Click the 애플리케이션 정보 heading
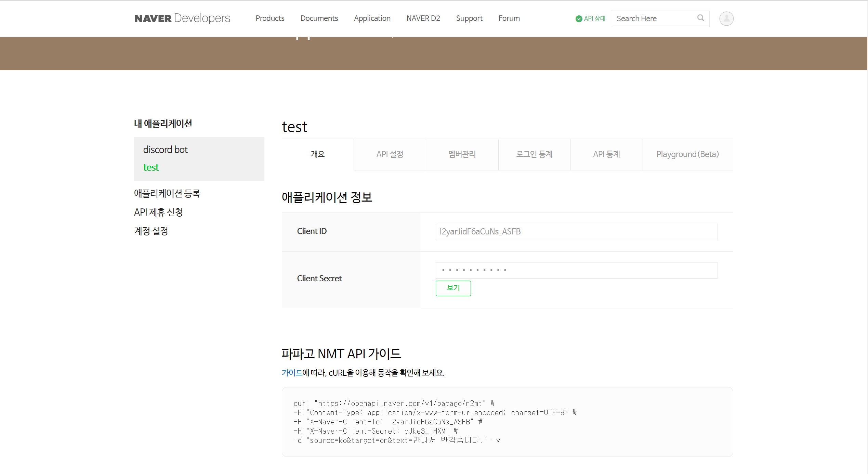Image resolution: width=868 pixels, height=474 pixels. point(327,197)
